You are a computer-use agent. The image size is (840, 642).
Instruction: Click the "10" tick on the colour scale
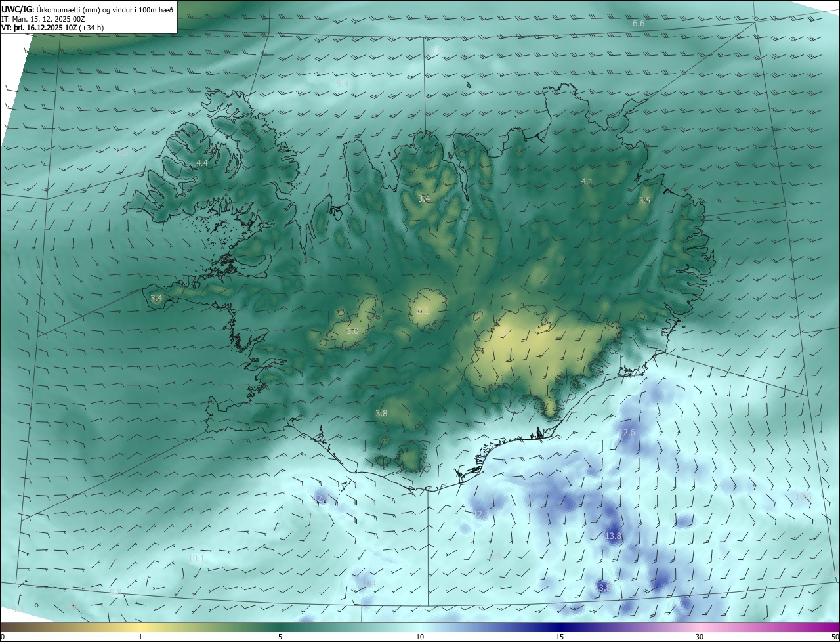click(420, 637)
